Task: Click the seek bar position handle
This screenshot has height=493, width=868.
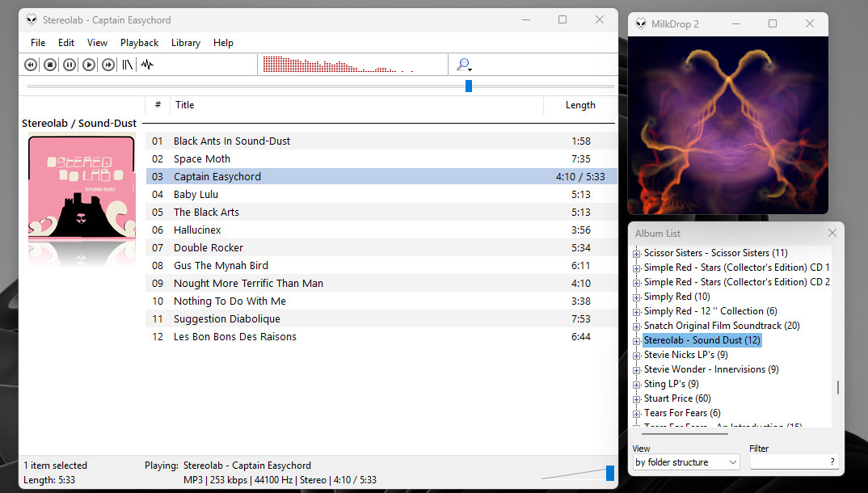Action: (x=469, y=86)
